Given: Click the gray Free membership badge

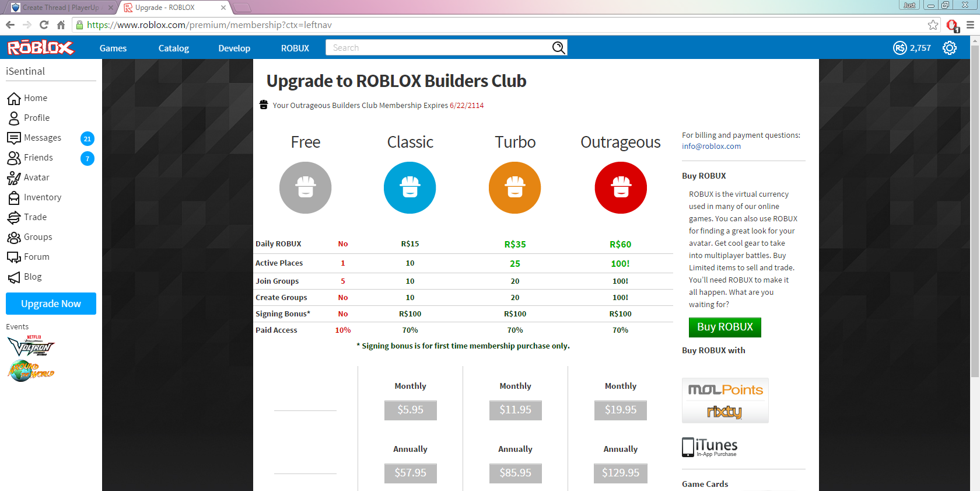Looking at the screenshot, I should (x=305, y=187).
